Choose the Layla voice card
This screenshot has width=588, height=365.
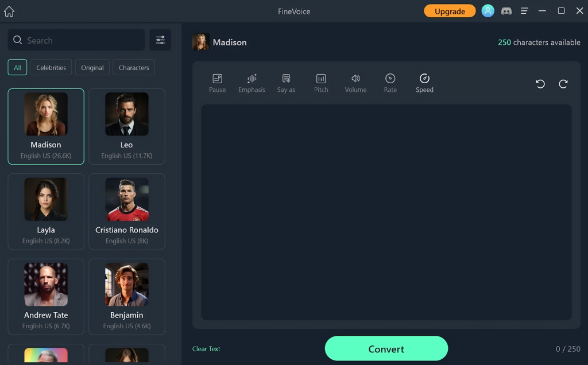[x=46, y=211]
